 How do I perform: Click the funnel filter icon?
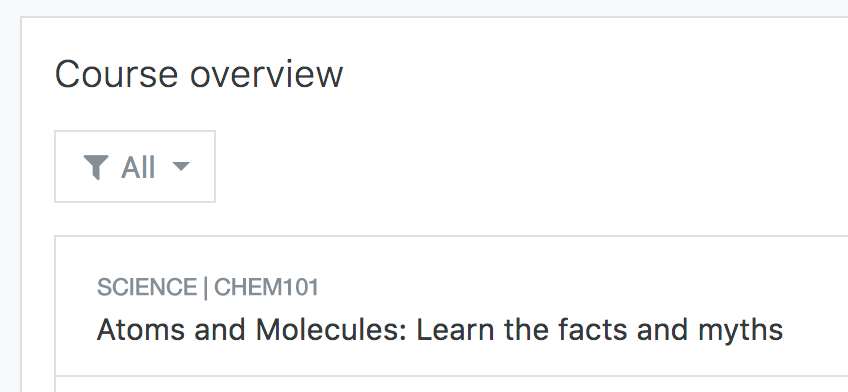point(96,167)
